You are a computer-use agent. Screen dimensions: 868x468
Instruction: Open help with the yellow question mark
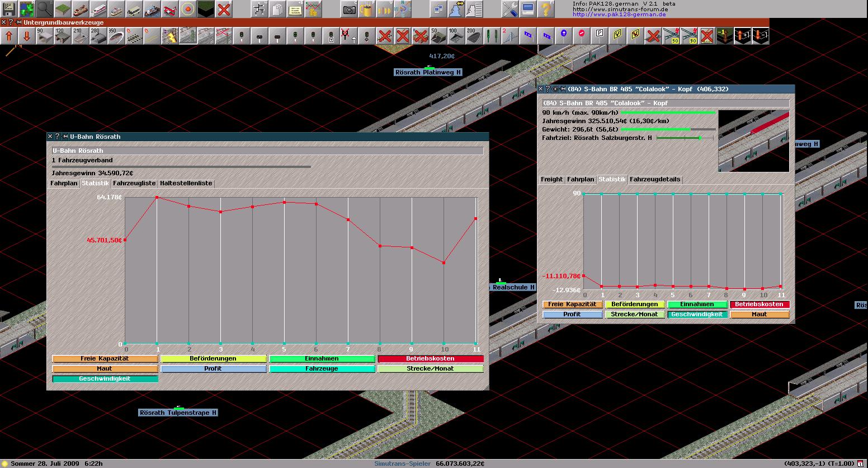coord(545,9)
